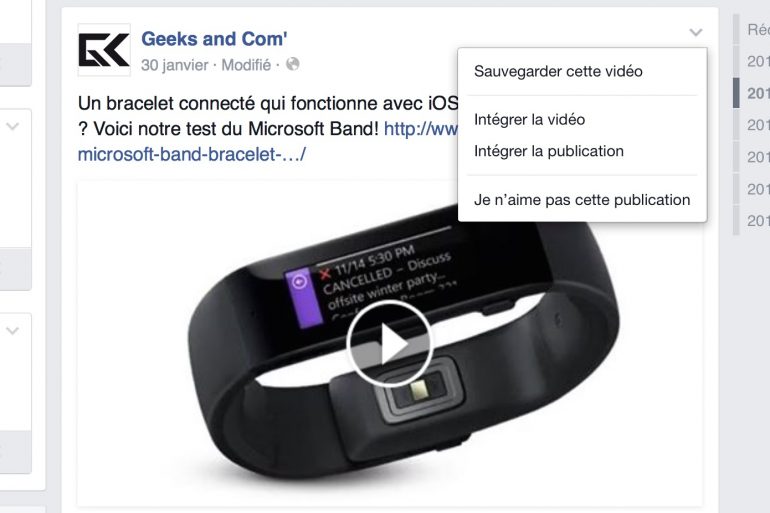
Task: Play the Microsoft Band video
Action: [x=389, y=343]
